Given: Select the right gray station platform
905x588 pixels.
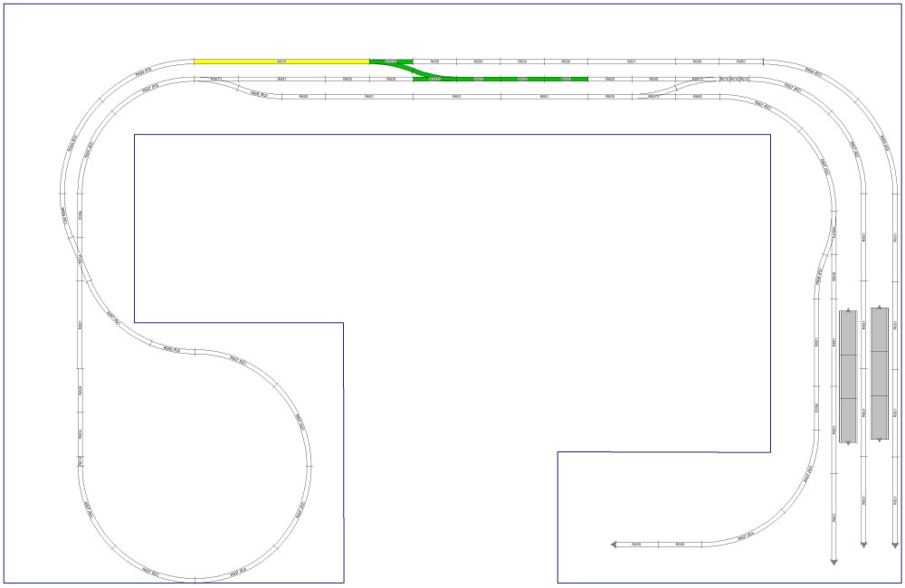Looking at the screenshot, I should pos(879,374).
